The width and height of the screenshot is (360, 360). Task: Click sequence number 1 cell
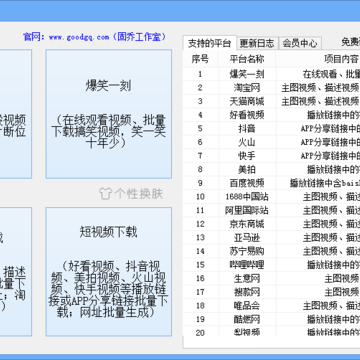pos(200,74)
